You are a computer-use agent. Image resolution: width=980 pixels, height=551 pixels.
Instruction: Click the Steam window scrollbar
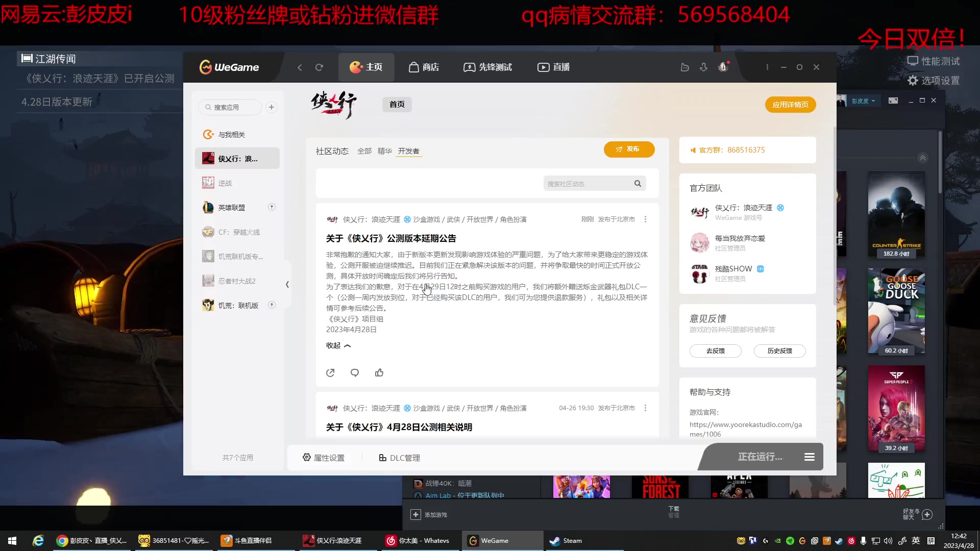pos(940,163)
